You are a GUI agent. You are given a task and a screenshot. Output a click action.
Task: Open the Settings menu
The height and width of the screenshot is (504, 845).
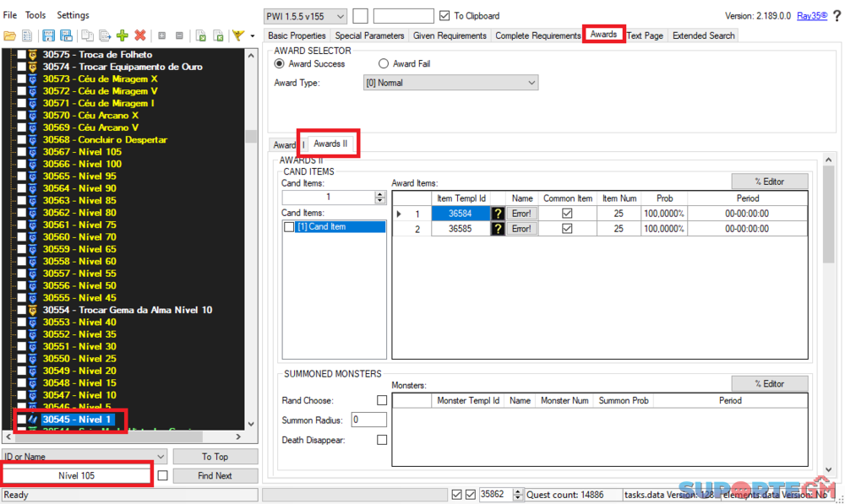click(x=73, y=15)
